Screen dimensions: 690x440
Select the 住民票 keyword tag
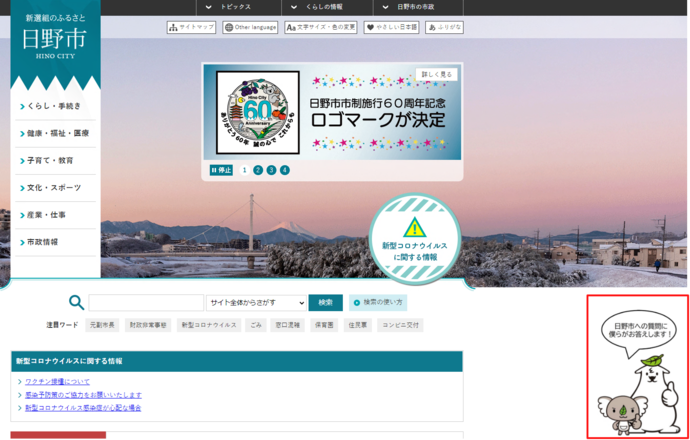358,326
